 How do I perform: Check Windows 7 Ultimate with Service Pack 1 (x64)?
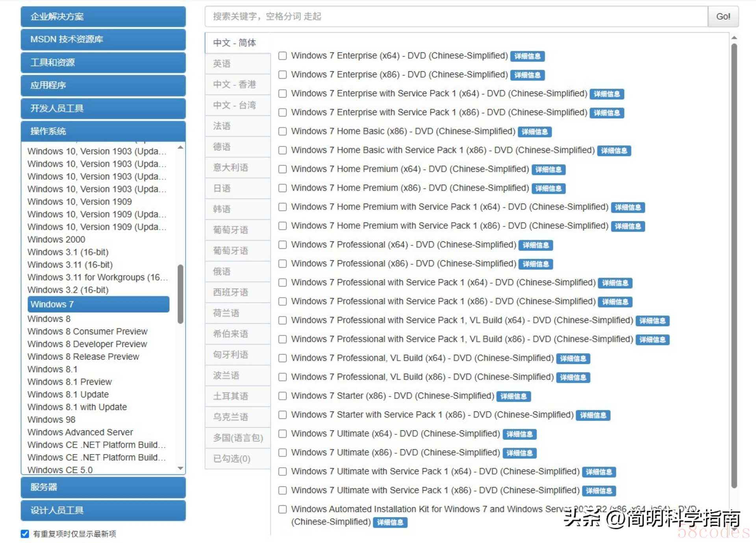click(282, 472)
